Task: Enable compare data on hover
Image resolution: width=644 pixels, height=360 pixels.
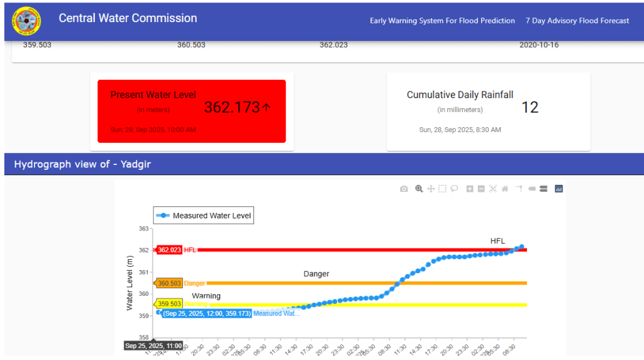Action: [x=543, y=189]
